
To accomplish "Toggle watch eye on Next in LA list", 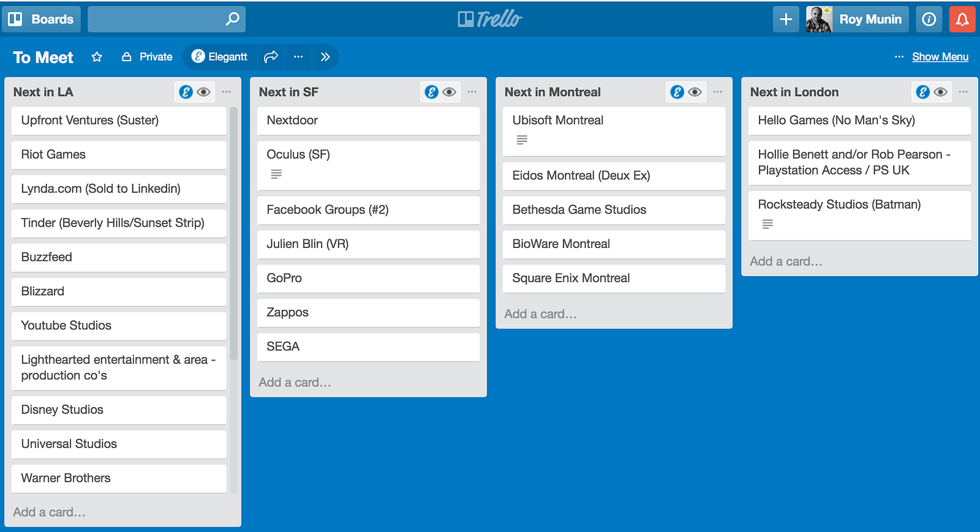I will 204,92.
